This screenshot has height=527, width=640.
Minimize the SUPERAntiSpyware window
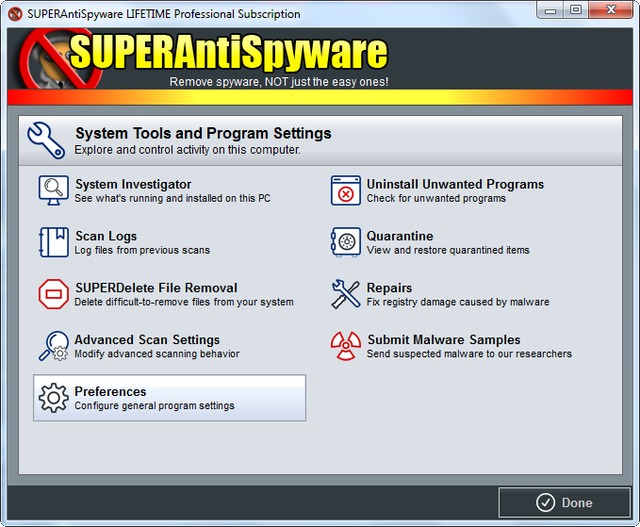(x=551, y=10)
